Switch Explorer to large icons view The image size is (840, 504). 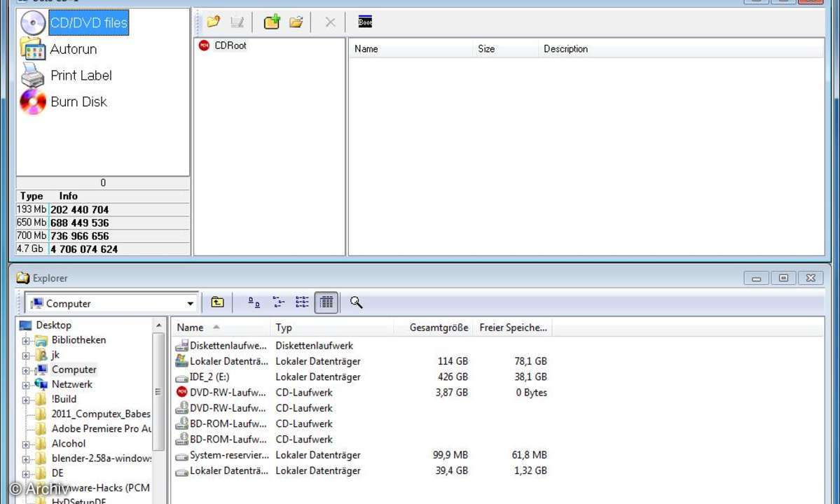(x=254, y=302)
